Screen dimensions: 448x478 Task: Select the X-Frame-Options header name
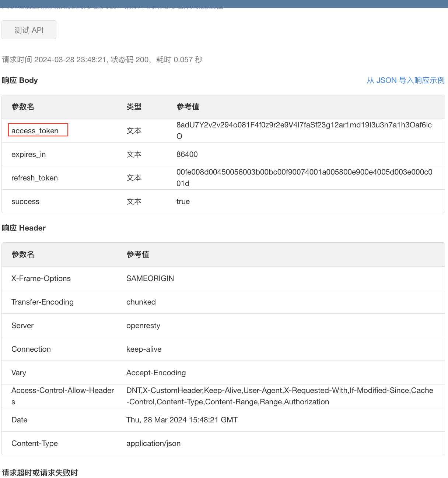[x=41, y=278]
